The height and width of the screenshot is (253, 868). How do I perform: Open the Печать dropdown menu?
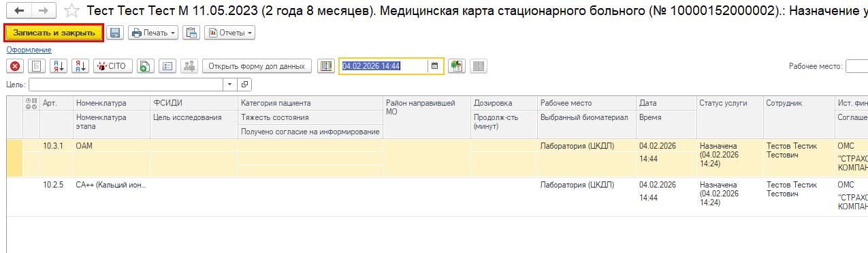point(153,33)
